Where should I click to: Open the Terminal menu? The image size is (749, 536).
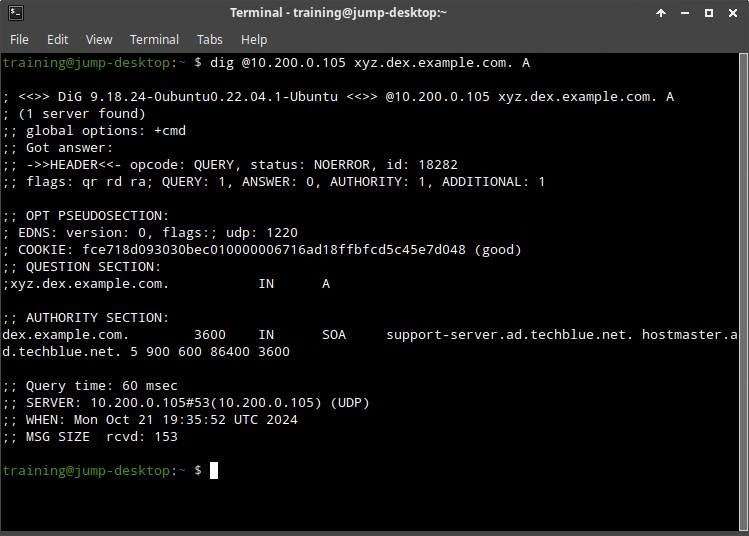154,40
